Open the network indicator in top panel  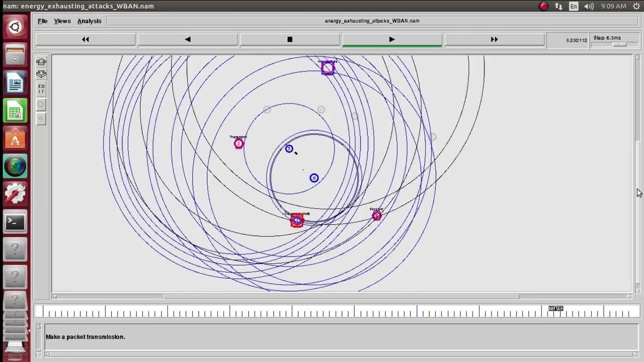(x=558, y=6)
